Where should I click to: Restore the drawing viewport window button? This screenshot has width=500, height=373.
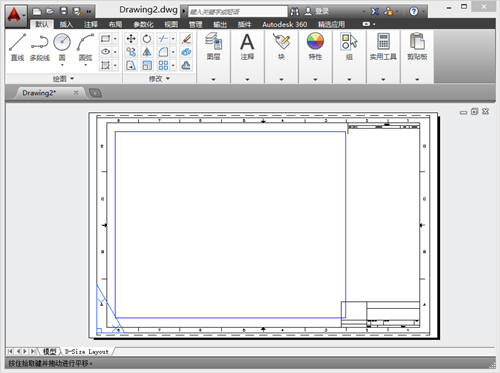[x=474, y=112]
